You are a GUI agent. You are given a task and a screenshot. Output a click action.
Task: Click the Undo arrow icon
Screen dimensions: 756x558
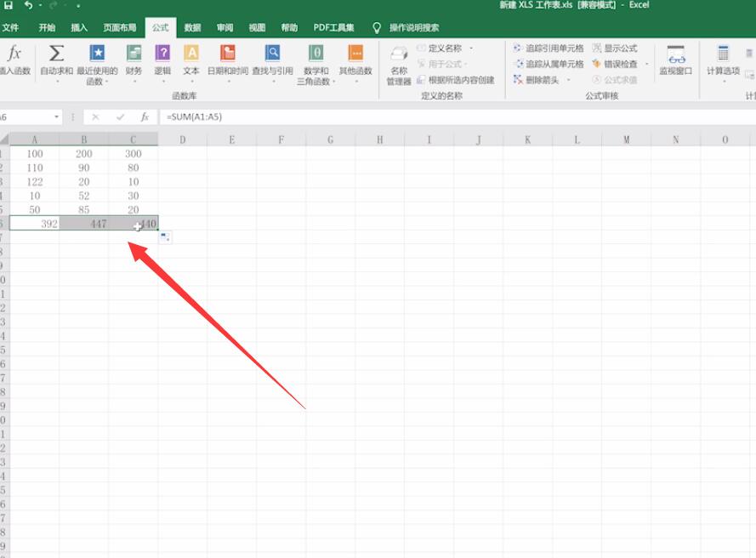click(x=28, y=5)
